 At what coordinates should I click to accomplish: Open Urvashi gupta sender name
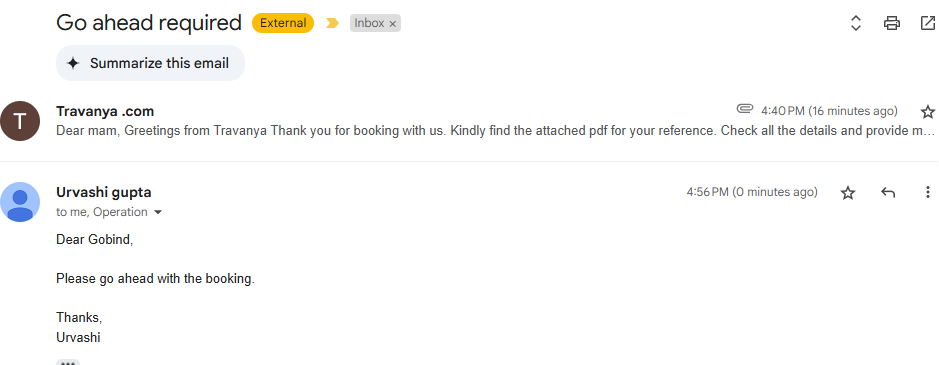[104, 192]
